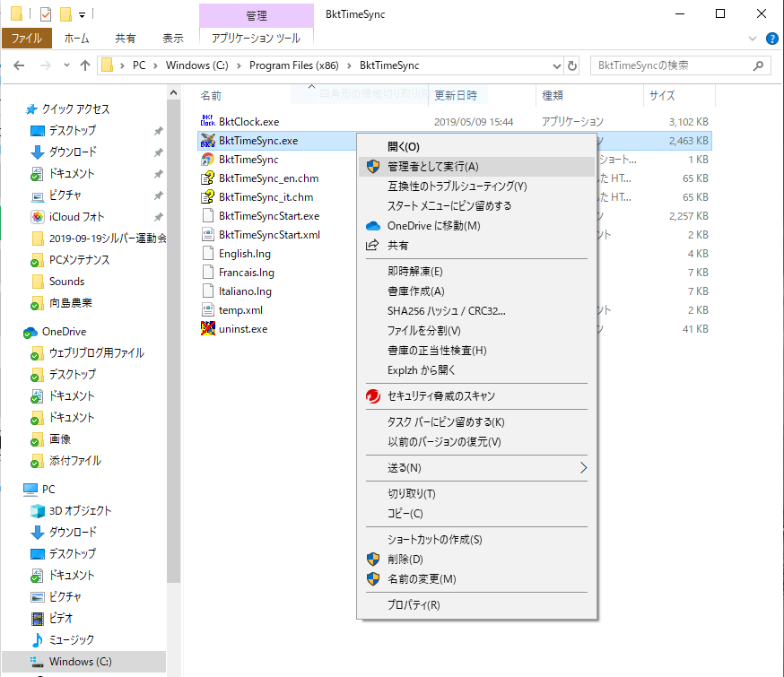This screenshot has height=677, width=784.
Task: Choose 開く(O) from the context menu
Action: pos(476,147)
